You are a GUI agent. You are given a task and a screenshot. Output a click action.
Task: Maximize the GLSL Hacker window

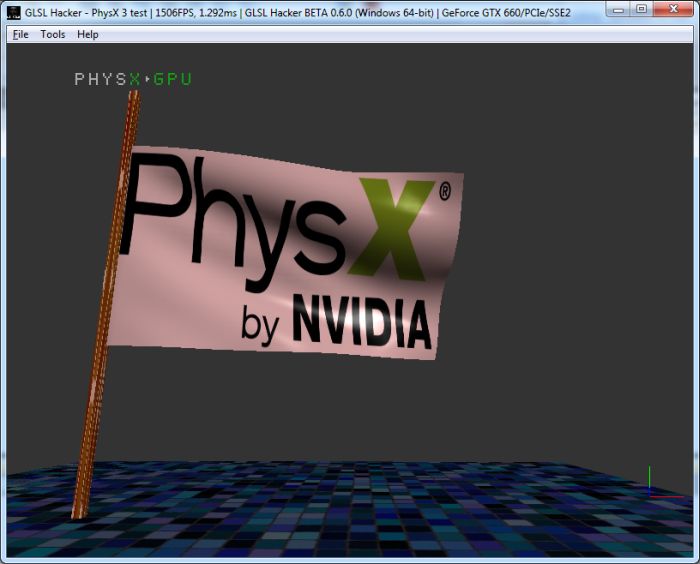click(x=642, y=9)
